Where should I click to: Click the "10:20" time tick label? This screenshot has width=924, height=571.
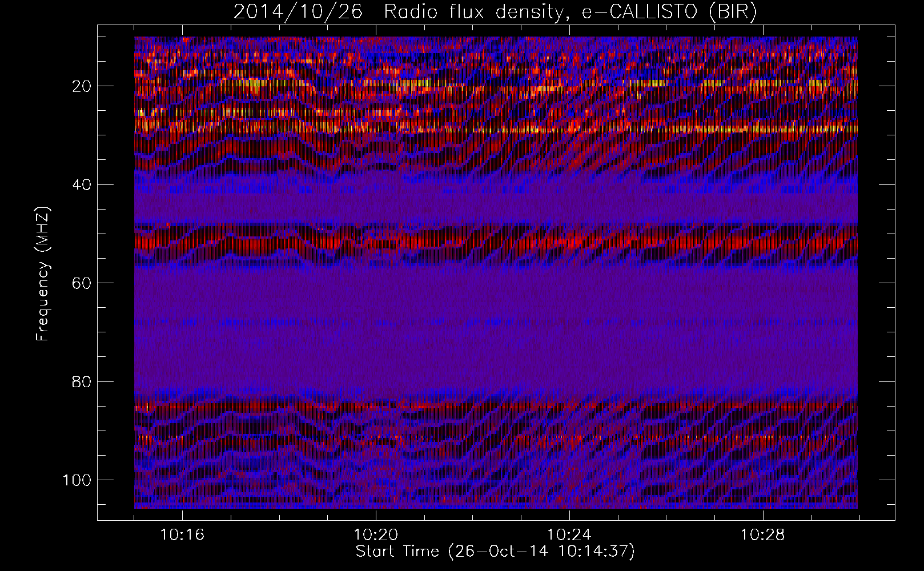coord(376,535)
